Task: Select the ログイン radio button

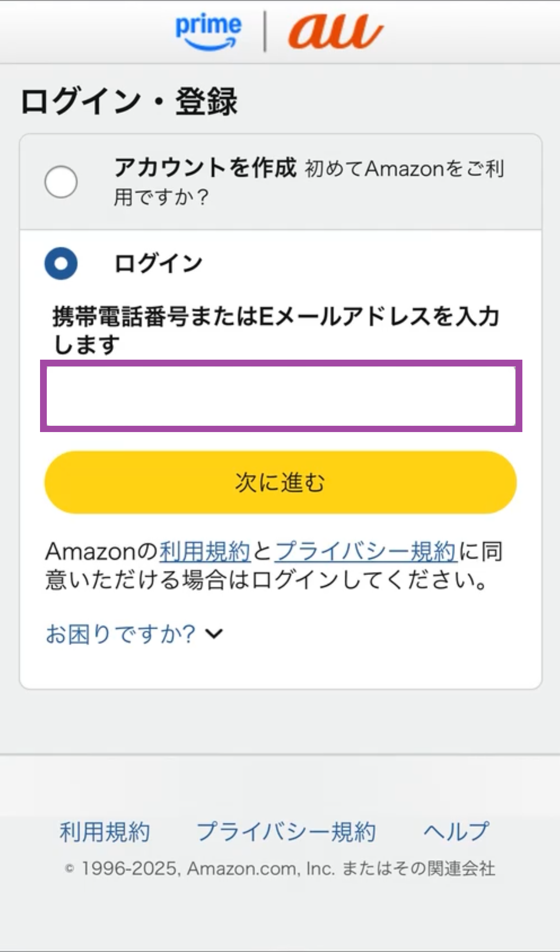Action: (61, 264)
